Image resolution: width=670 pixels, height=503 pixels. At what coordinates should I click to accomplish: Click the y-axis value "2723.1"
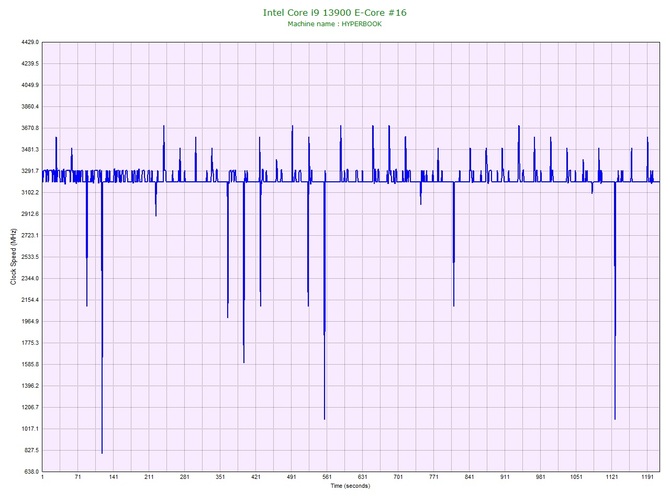pyautogui.click(x=30, y=235)
